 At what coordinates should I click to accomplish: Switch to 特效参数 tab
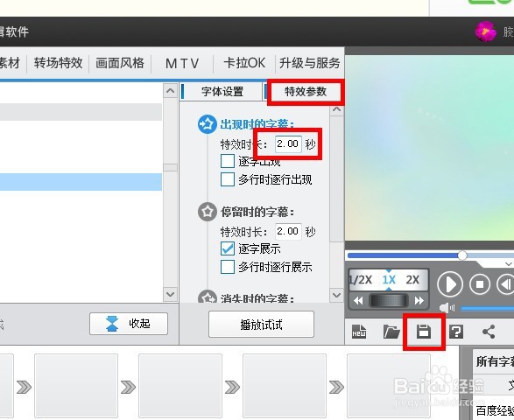(x=306, y=91)
